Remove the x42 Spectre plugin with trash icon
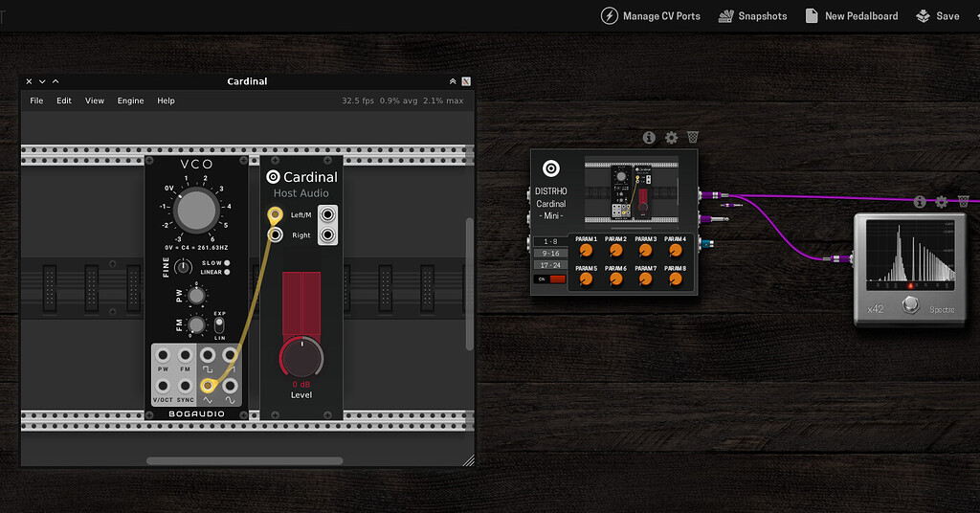The width and height of the screenshot is (980, 513). [963, 202]
